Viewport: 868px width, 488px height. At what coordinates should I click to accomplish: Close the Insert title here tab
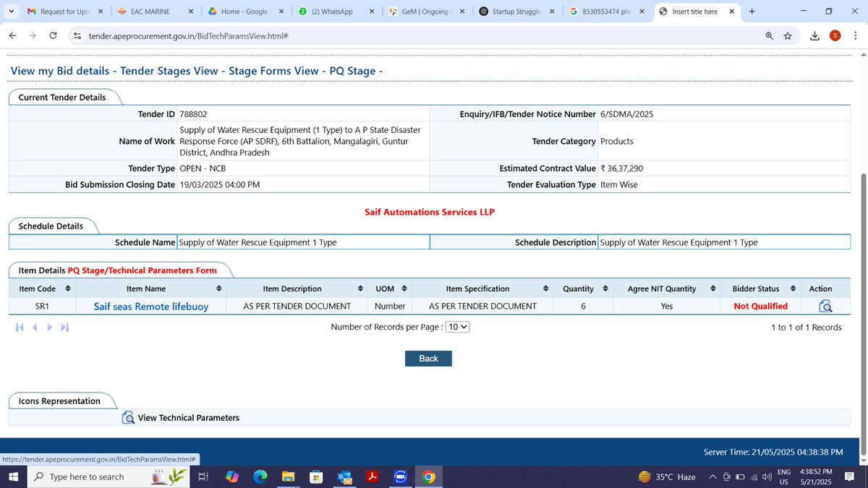[x=731, y=12]
